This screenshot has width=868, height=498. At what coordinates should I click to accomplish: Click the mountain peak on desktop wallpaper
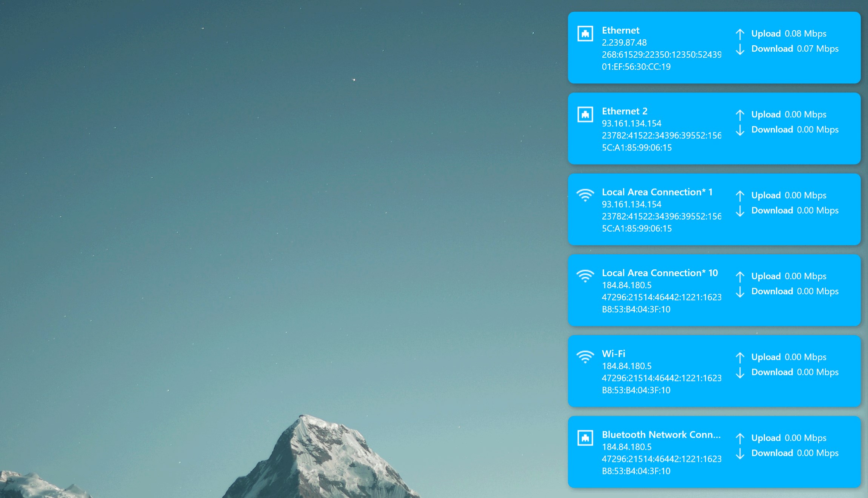(304, 419)
